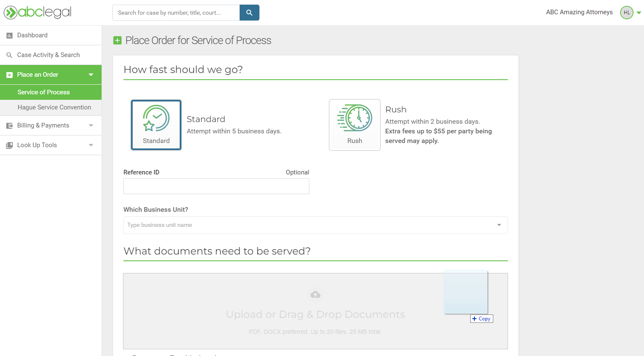
Task: Click the magnifying glass search button
Action: (249, 13)
